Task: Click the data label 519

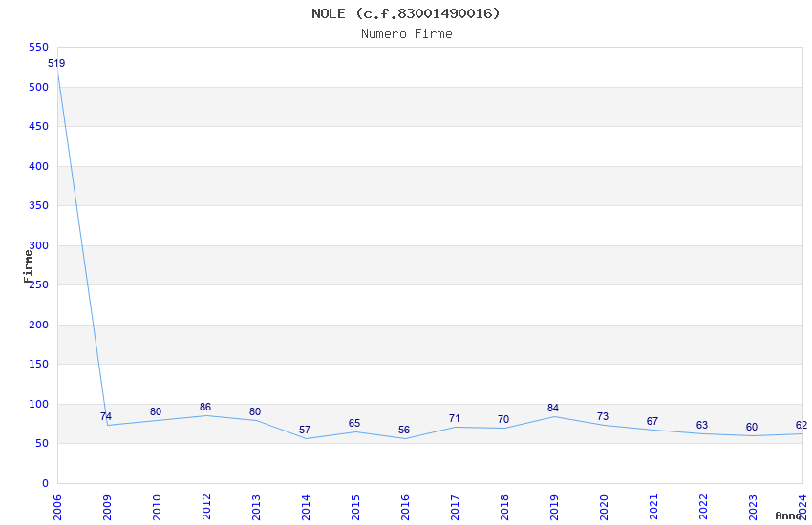Action: click(x=56, y=63)
